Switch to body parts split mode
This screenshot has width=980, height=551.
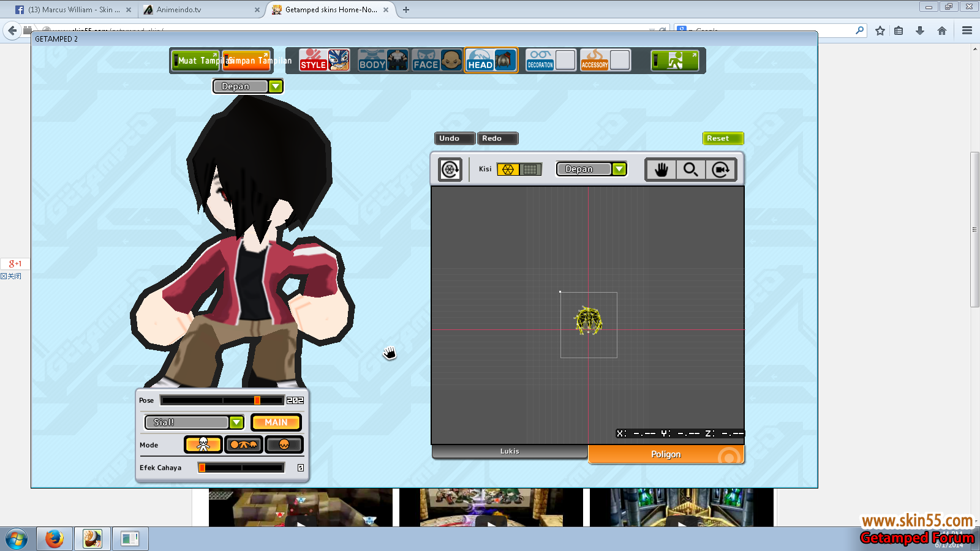click(x=244, y=444)
